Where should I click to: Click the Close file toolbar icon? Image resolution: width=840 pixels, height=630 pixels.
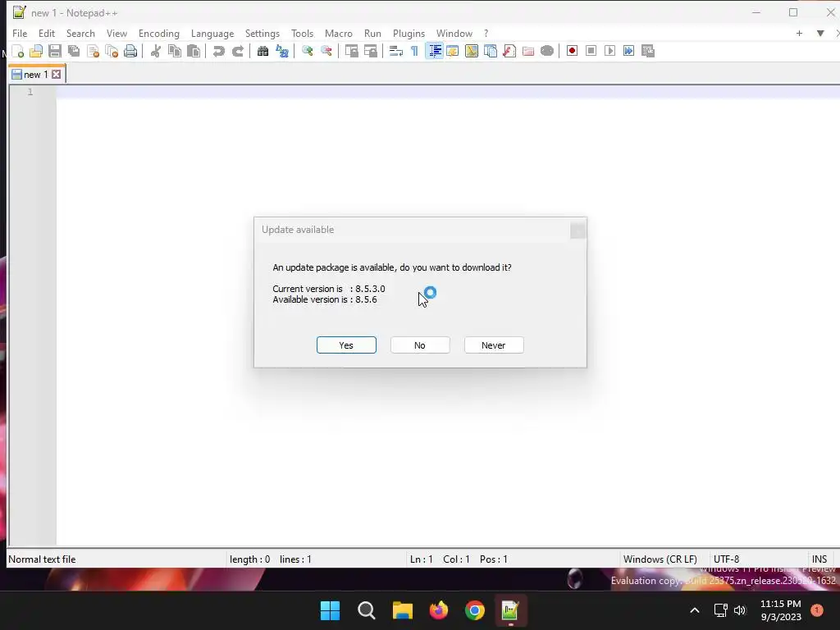(x=93, y=51)
